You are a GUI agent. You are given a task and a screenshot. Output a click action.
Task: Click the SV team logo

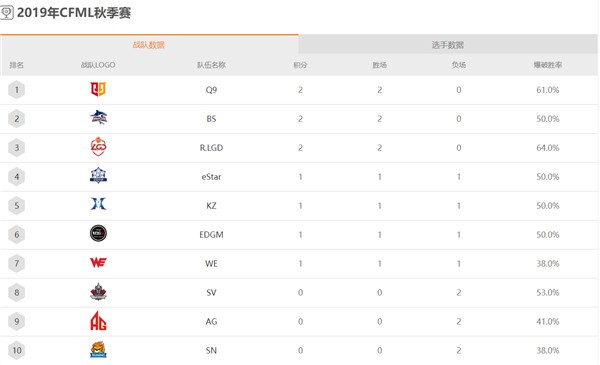(x=98, y=292)
